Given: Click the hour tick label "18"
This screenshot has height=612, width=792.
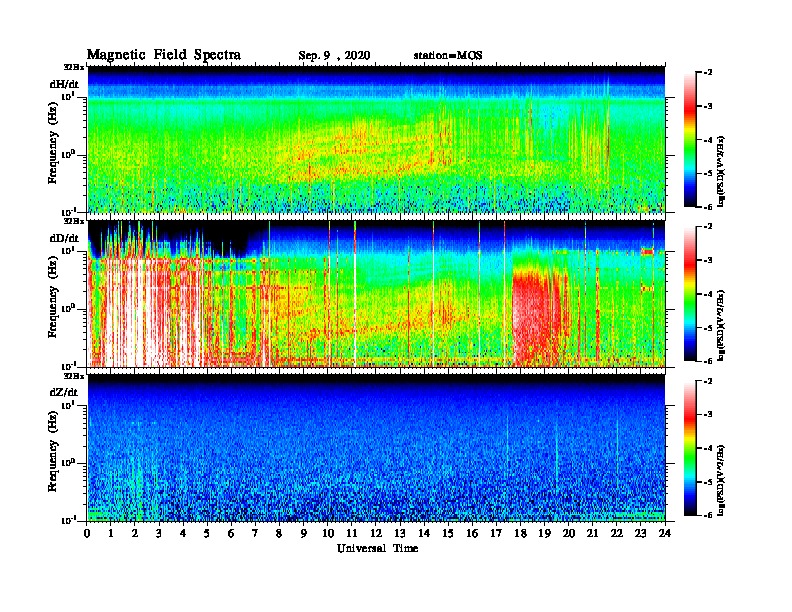Looking at the screenshot, I should click(x=521, y=534).
